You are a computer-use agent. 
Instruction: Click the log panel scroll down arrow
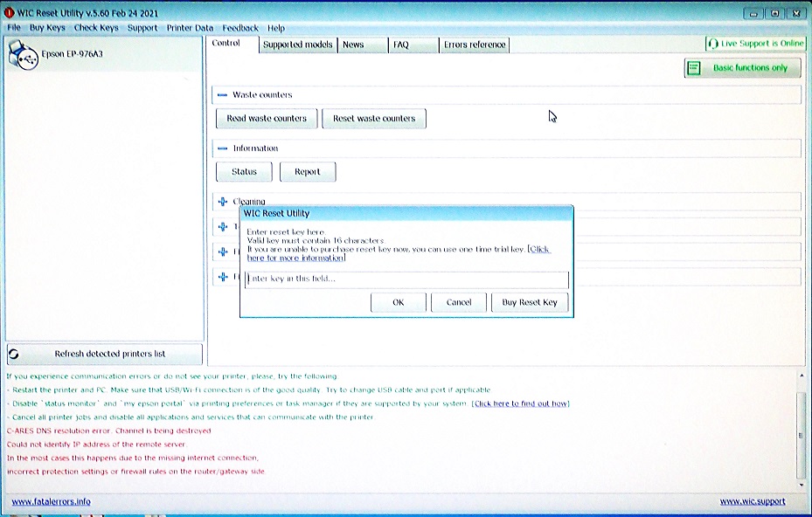pos(802,485)
